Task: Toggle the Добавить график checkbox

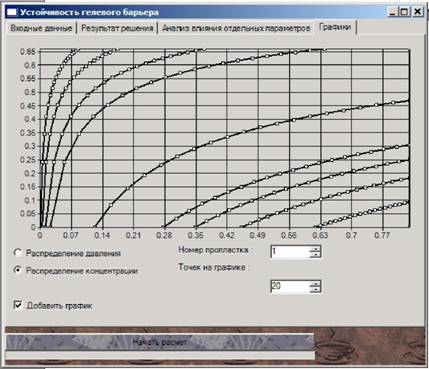Action: (x=18, y=305)
